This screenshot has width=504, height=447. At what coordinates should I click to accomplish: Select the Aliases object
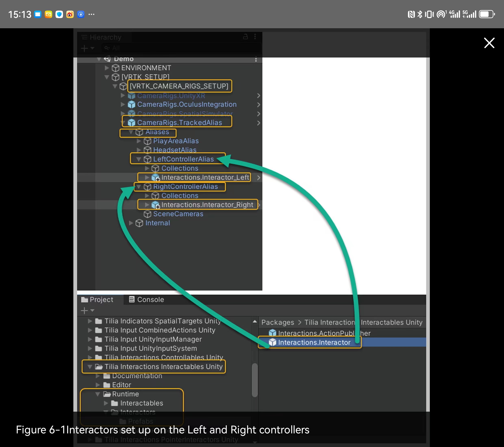tap(157, 132)
